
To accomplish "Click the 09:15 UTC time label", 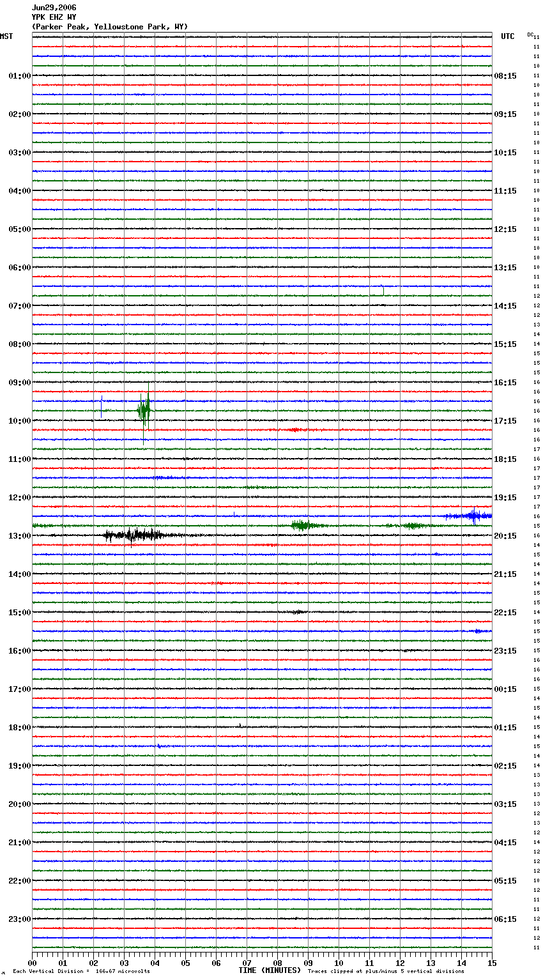I will pyautogui.click(x=505, y=114).
